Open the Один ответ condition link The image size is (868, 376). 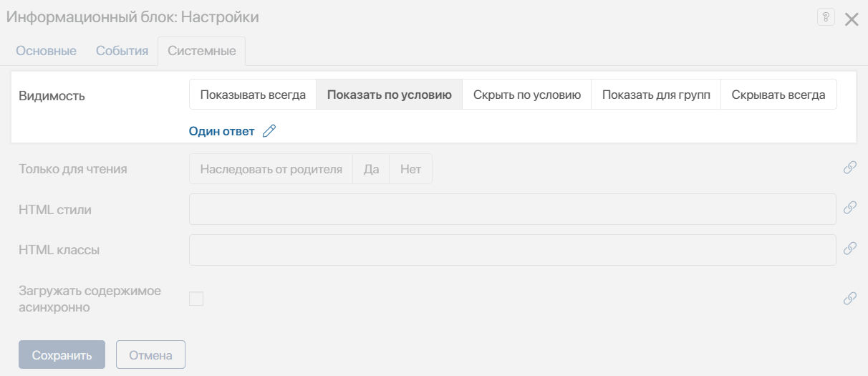tap(221, 131)
